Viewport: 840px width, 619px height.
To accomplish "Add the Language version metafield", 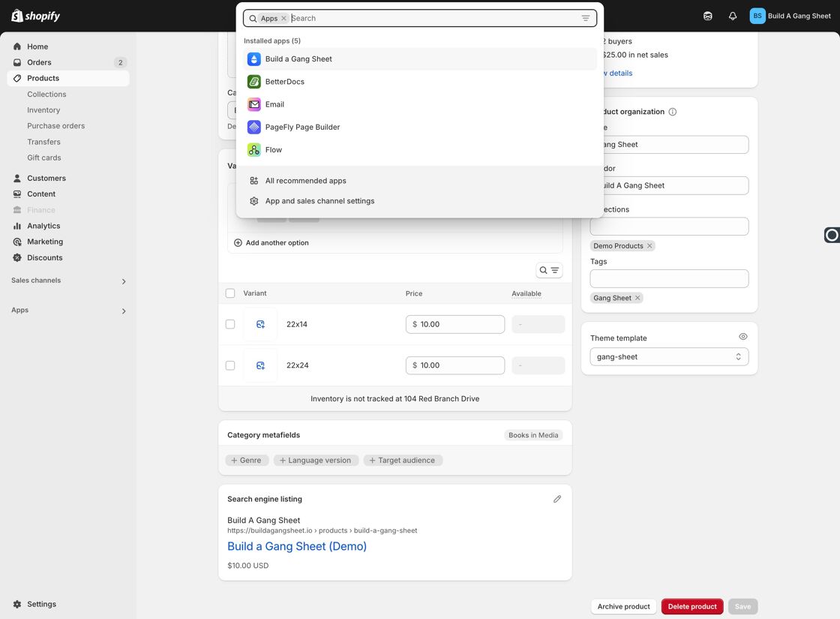I will [x=316, y=461].
